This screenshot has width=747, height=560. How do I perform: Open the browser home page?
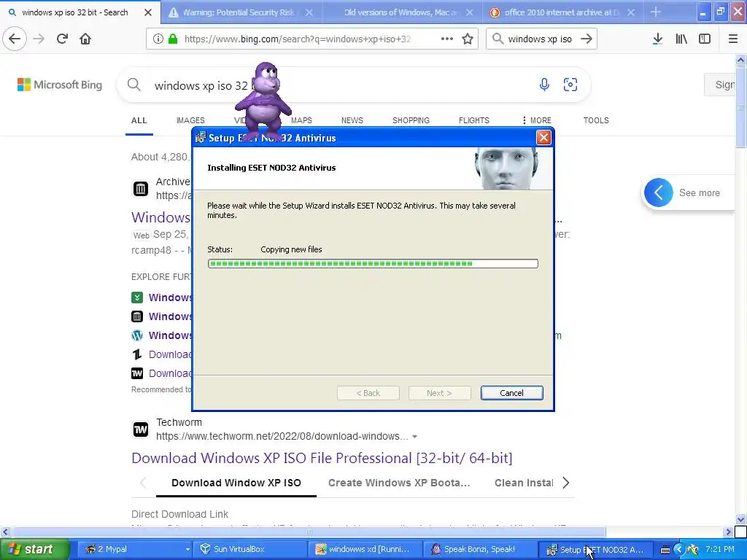pyautogui.click(x=85, y=39)
